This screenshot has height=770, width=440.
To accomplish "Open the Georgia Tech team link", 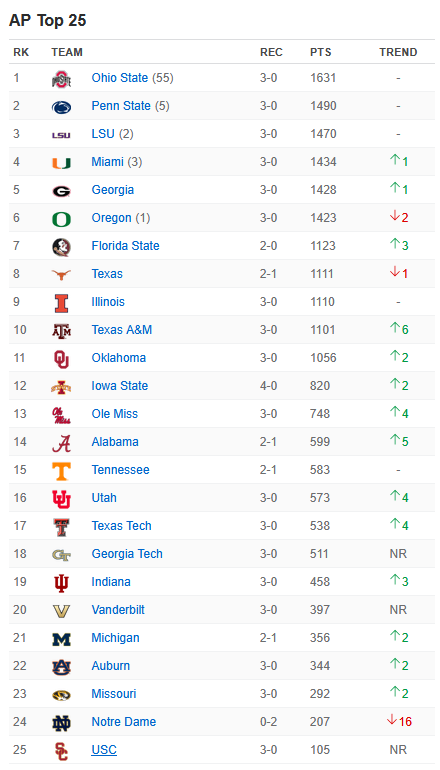I will [127, 553].
